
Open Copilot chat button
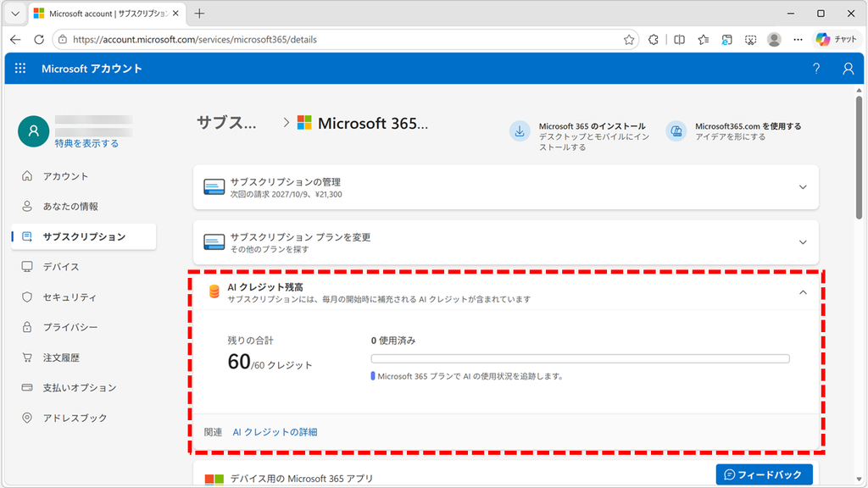836,39
